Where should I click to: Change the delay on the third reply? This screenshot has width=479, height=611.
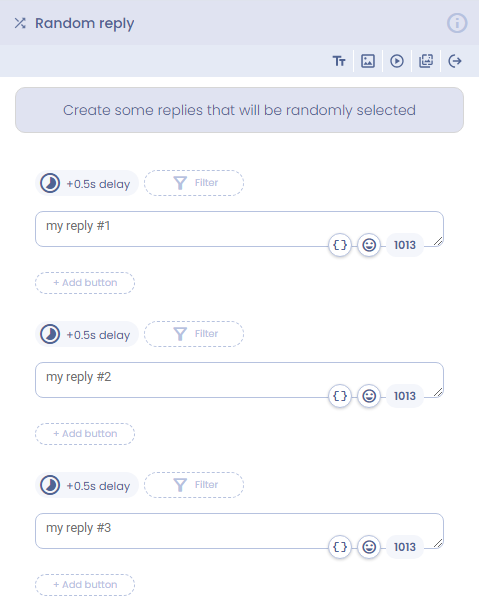(x=87, y=485)
